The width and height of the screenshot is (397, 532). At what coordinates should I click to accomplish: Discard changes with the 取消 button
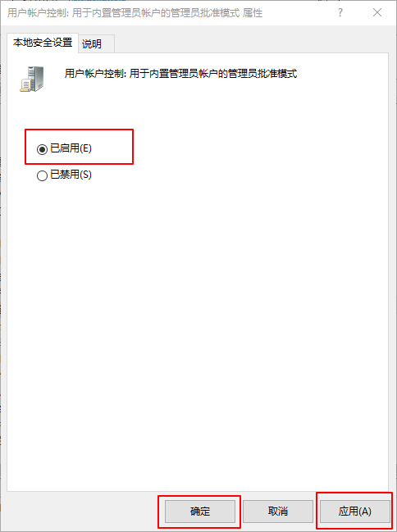point(278,511)
